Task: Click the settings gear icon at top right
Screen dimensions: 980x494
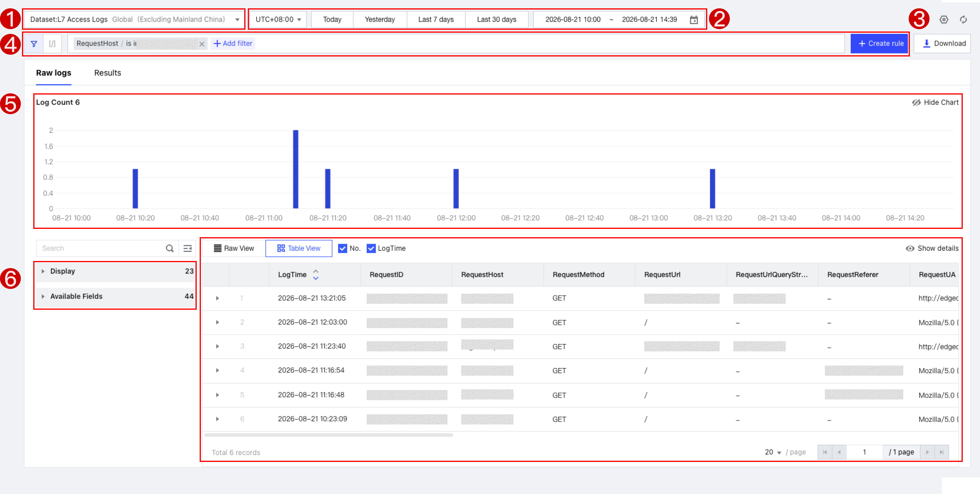Action: tap(943, 20)
